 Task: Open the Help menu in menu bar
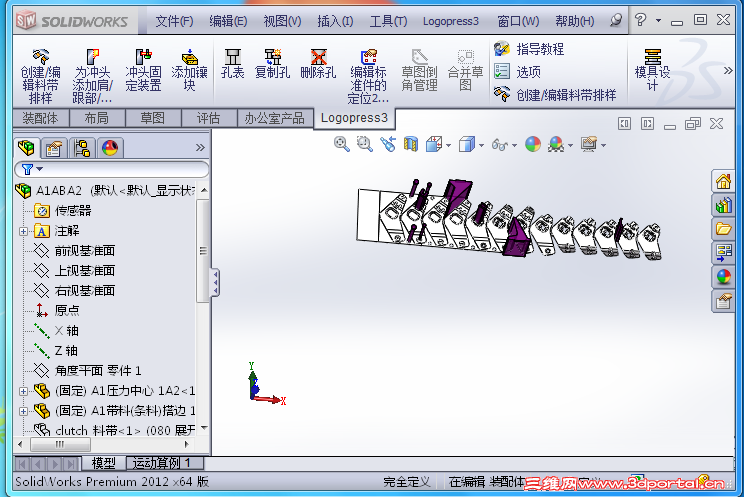tap(575, 21)
